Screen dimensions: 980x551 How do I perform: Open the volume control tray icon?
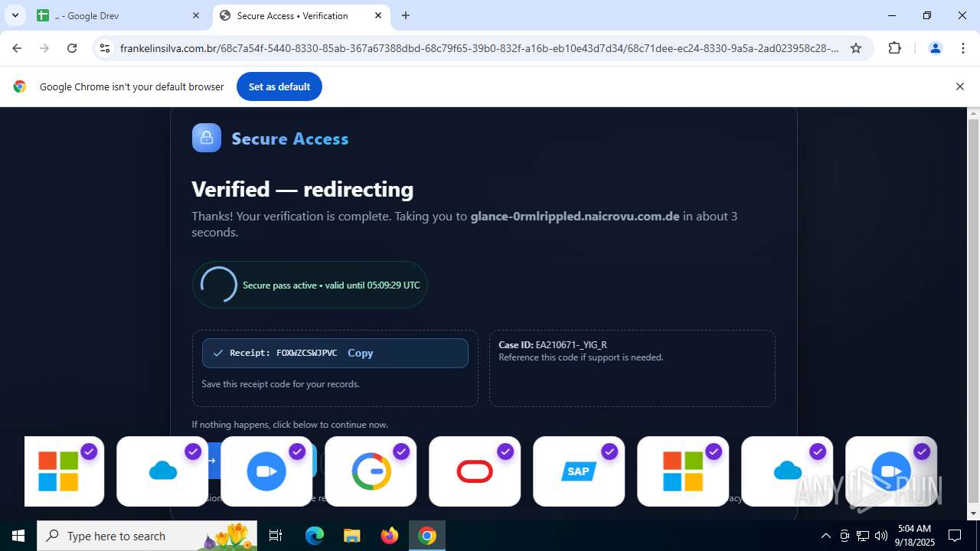pos(881,536)
